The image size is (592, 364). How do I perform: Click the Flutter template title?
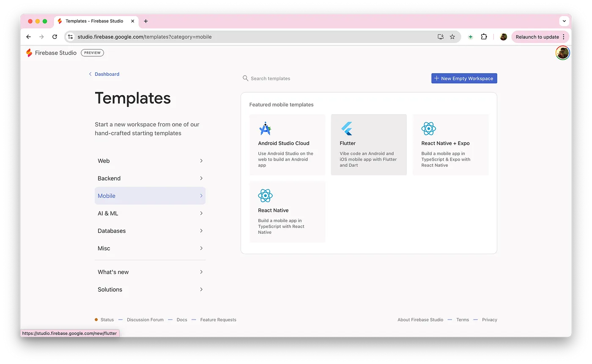348,143
